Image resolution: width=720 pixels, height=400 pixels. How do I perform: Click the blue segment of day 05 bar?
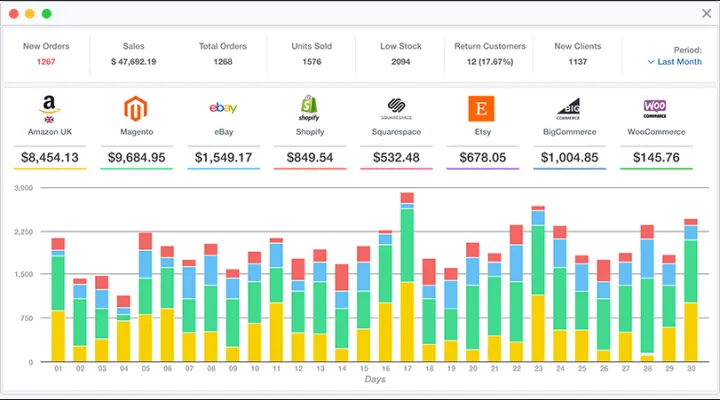[x=146, y=264]
